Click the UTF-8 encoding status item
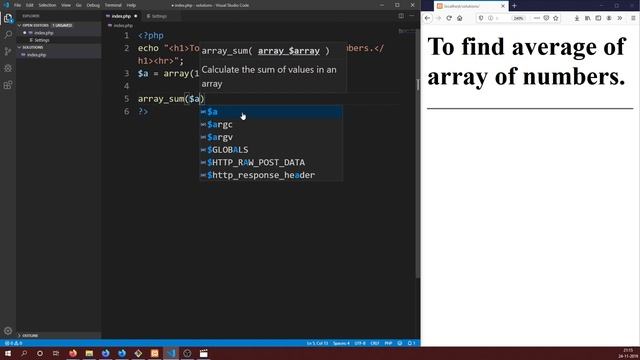The height and width of the screenshot is (360, 640). [360, 343]
